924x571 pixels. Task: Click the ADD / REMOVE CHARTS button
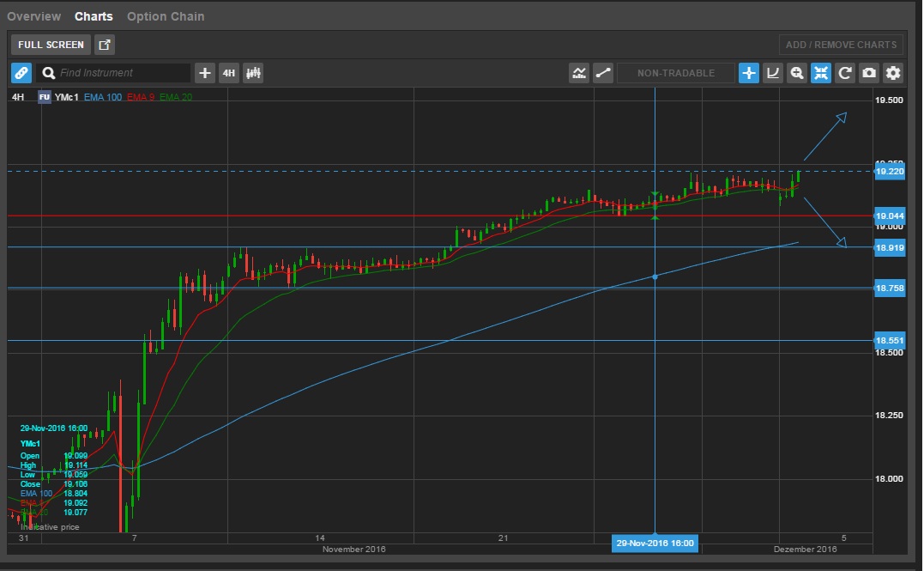[842, 45]
